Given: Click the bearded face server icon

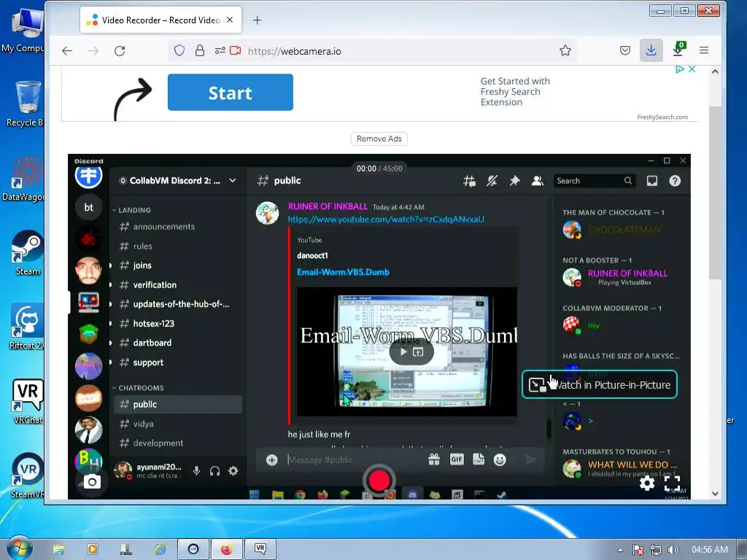Looking at the screenshot, I should tap(88, 270).
